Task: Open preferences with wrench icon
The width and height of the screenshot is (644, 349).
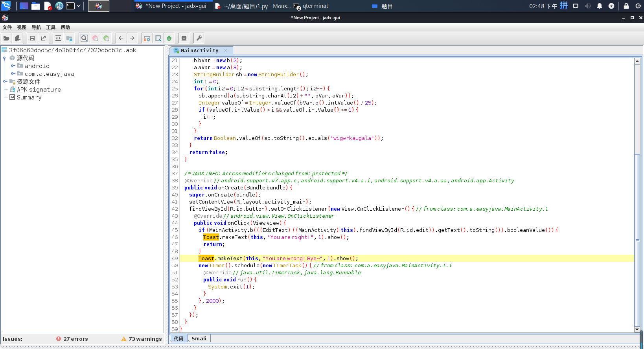Action: [199, 38]
